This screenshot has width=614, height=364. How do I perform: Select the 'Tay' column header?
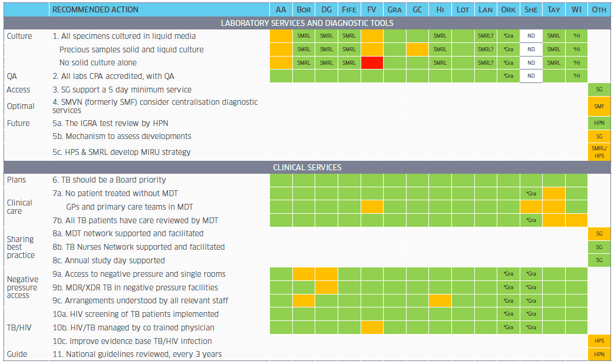(554, 10)
